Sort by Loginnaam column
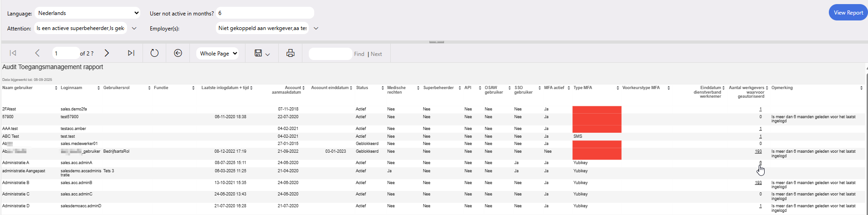Screen dimensions: 868x215 click(99, 88)
